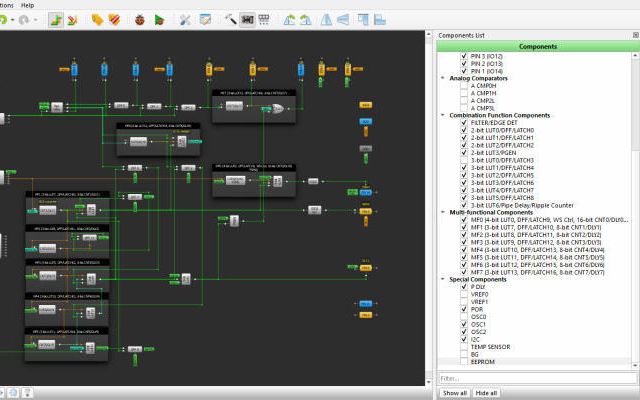Image resolution: width=640 pixels, height=400 pixels.
Task: Click the orange label tag icon
Action: pos(97,19)
